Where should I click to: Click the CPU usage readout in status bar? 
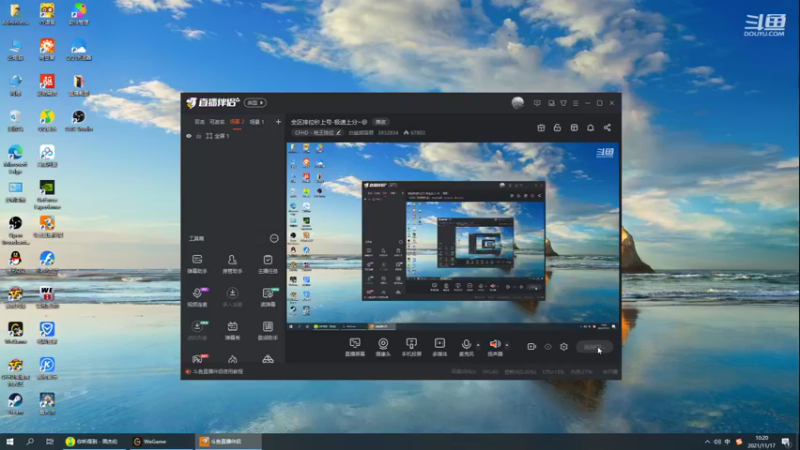pyautogui.click(x=553, y=372)
